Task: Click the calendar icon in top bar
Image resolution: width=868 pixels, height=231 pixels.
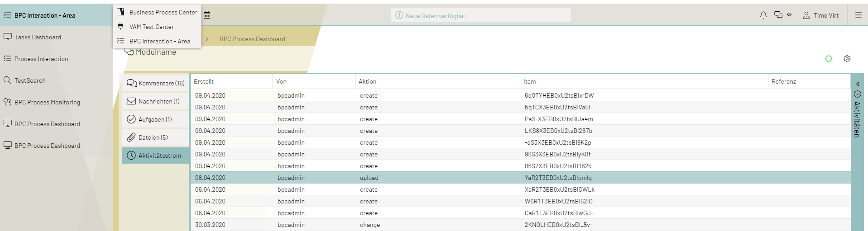Action: (207, 15)
